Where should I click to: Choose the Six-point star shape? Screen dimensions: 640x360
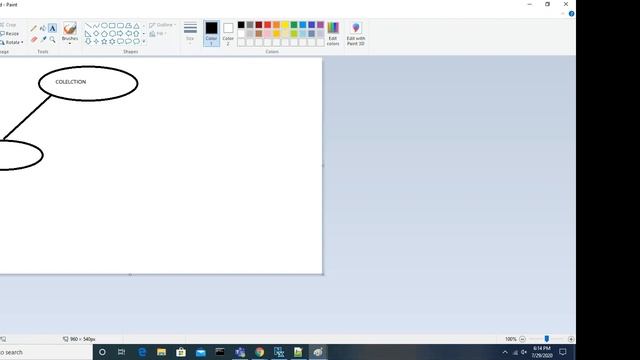tap(112, 41)
